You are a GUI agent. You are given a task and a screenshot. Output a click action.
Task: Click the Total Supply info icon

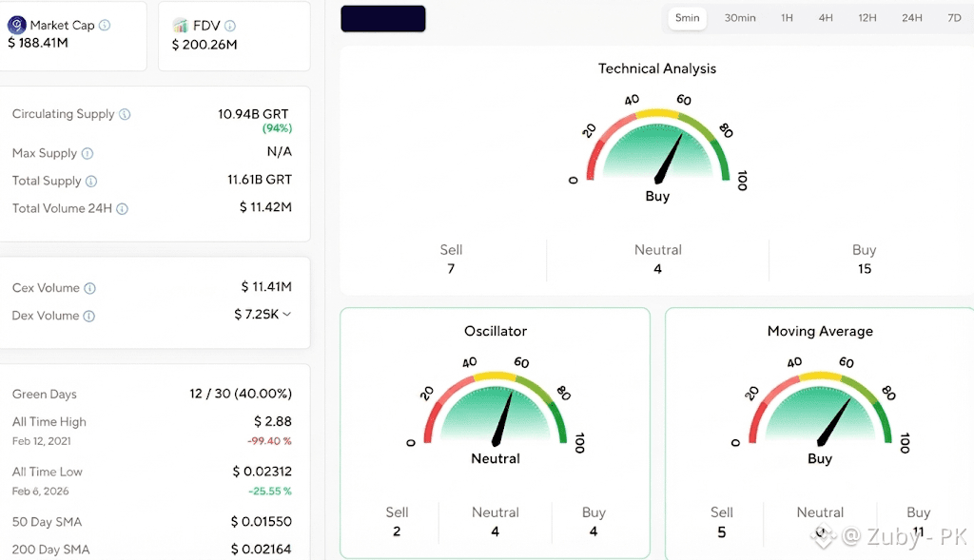coord(91,182)
